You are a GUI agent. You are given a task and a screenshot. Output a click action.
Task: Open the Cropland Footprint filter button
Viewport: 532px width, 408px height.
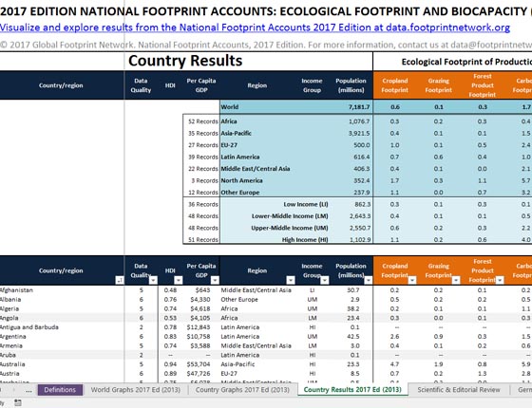(412, 280)
